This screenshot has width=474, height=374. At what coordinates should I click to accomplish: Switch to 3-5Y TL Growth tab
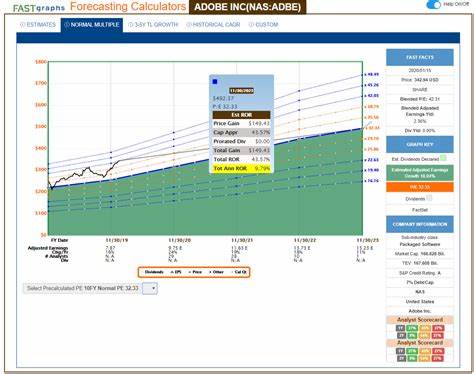pyautogui.click(x=153, y=25)
